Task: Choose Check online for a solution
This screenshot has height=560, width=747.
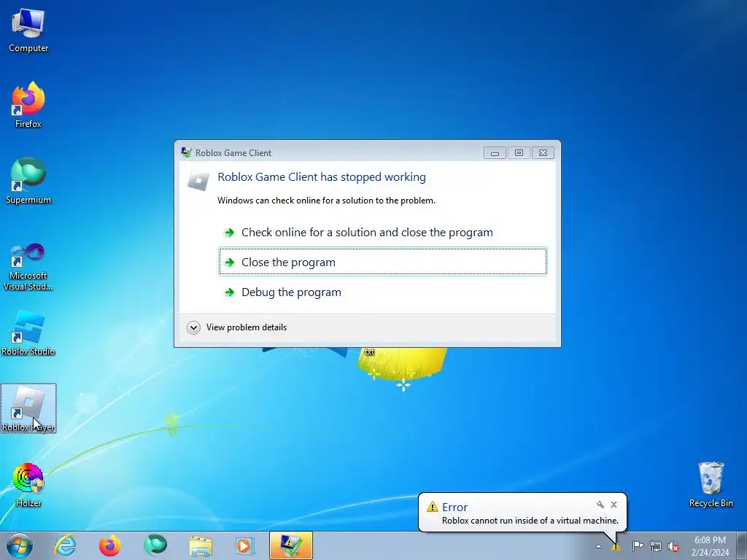Action: [382, 233]
